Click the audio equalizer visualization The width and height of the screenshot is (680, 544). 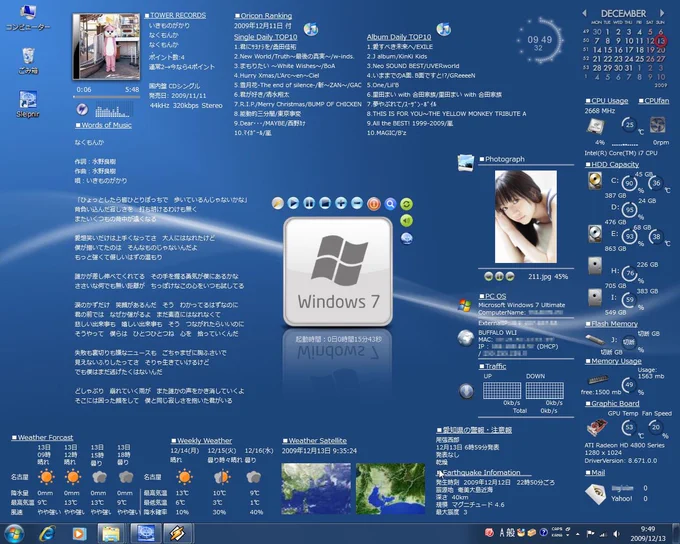113,110
